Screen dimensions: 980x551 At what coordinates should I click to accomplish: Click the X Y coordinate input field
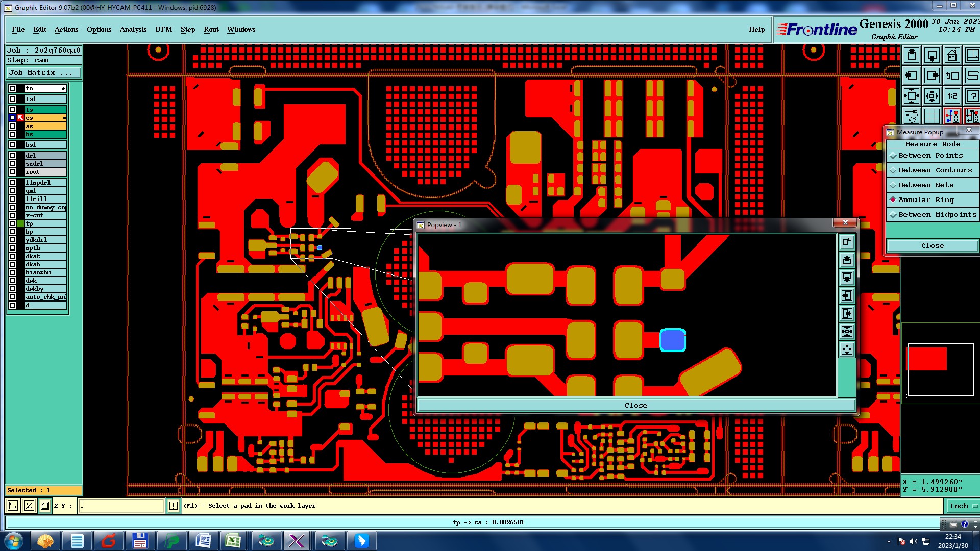[121, 506]
